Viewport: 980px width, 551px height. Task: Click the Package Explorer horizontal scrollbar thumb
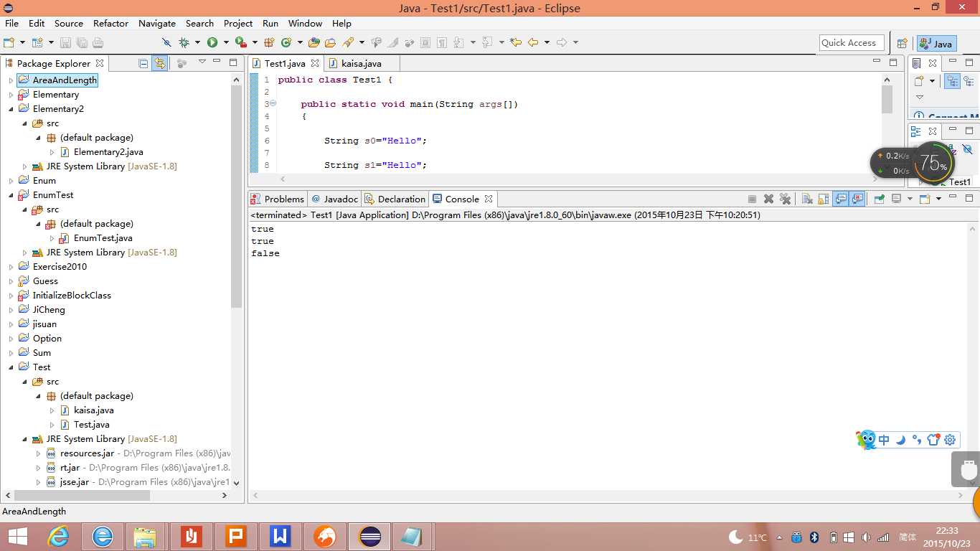pyautogui.click(x=81, y=495)
